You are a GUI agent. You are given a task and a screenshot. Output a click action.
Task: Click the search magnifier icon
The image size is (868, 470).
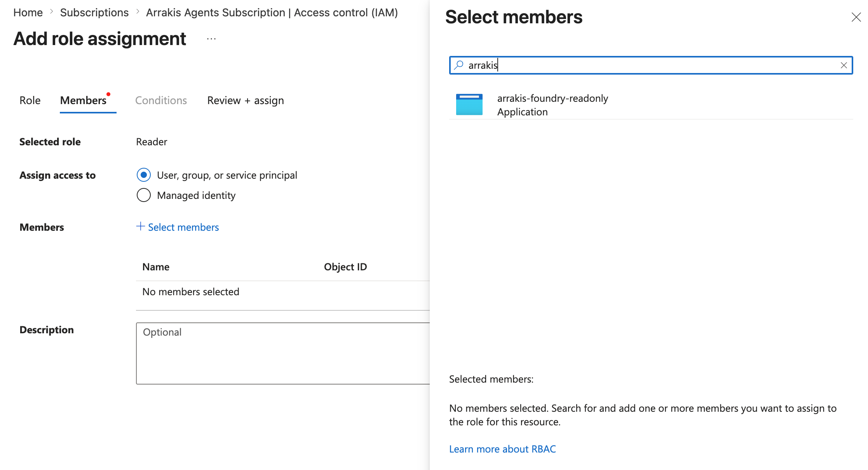(459, 65)
